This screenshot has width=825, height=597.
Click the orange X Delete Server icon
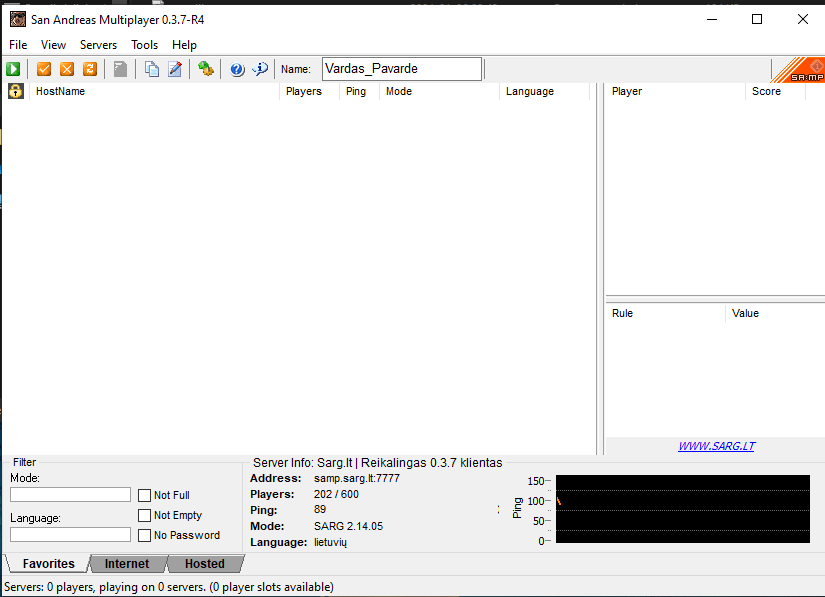coord(67,69)
